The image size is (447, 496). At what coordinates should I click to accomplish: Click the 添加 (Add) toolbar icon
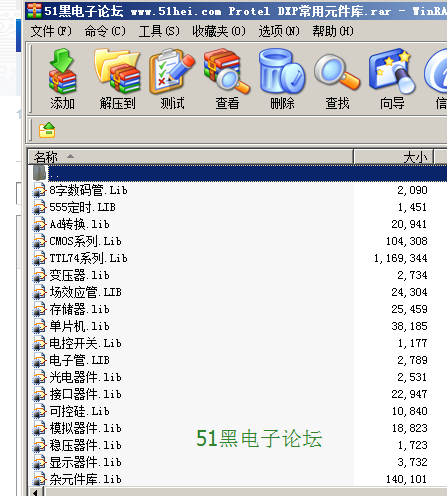click(63, 79)
